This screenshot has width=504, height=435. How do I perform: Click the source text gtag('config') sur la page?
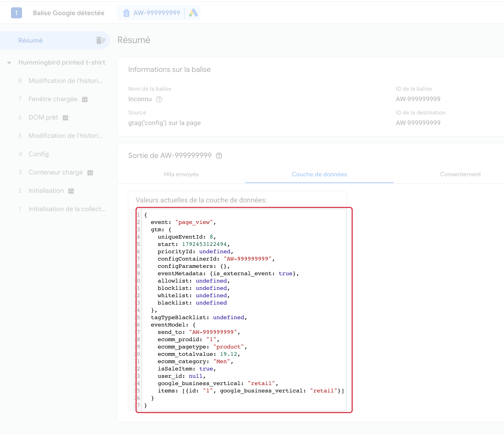pyautogui.click(x=164, y=123)
